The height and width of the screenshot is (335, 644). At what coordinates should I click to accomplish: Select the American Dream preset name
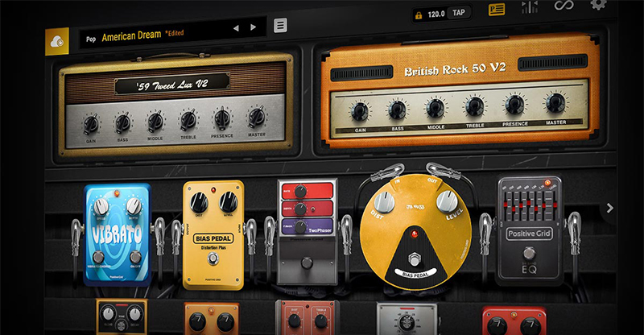pos(131,36)
